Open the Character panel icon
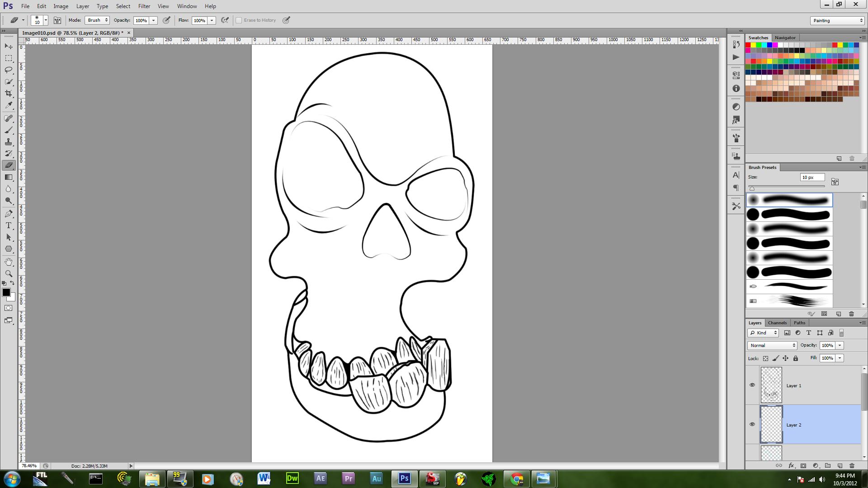The height and width of the screenshot is (488, 868). [x=736, y=175]
